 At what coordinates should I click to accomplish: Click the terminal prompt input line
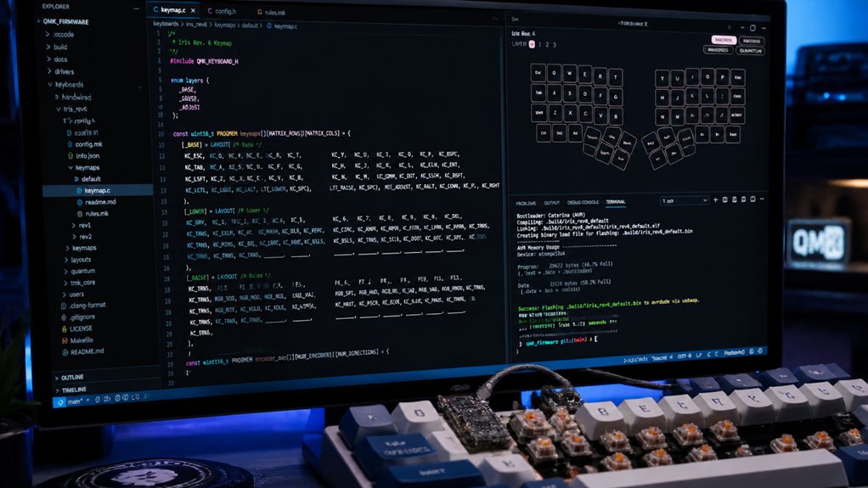(x=559, y=340)
